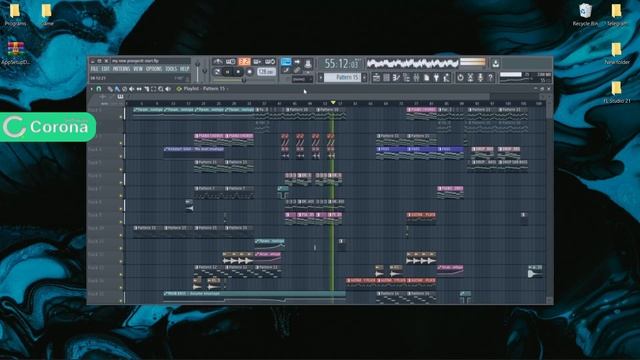Select the Draw pencil tool in Playlist
The width and height of the screenshot is (640, 360).
click(110, 89)
